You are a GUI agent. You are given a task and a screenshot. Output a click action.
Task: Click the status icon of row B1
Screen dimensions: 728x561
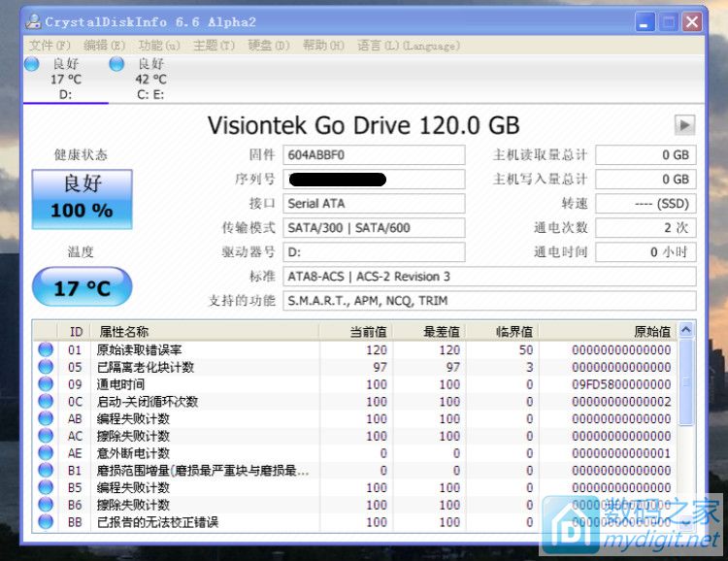coord(46,470)
